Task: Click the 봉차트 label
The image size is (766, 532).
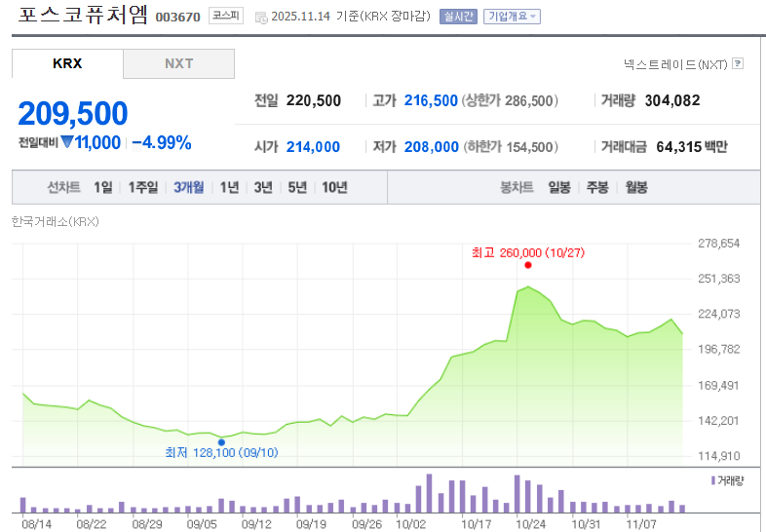Action: click(517, 187)
